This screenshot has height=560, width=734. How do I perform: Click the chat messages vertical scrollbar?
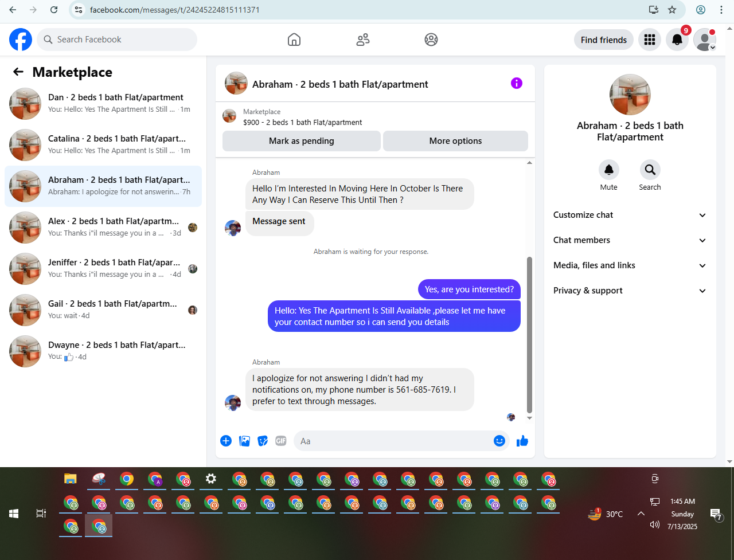pyautogui.click(x=529, y=335)
